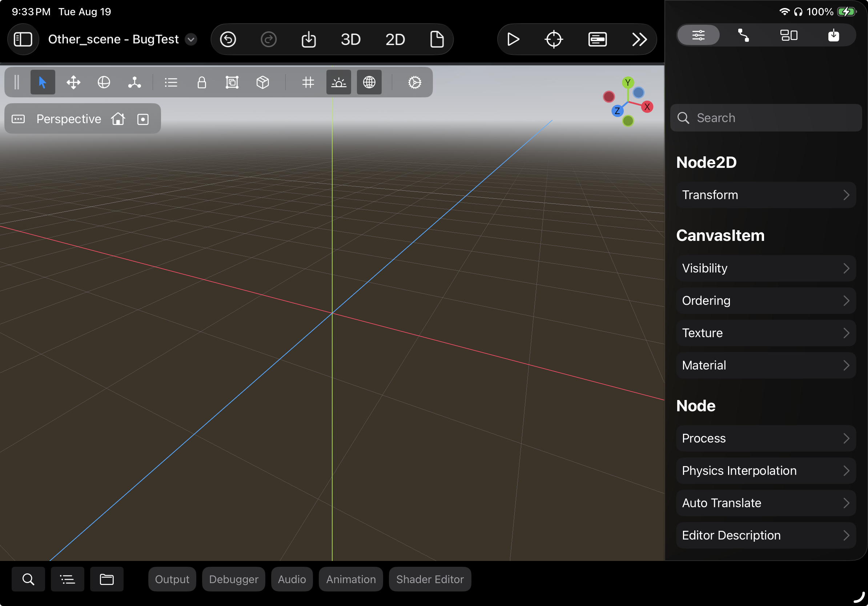Click the Y axis on view gizmo
868x606 pixels.
point(628,82)
